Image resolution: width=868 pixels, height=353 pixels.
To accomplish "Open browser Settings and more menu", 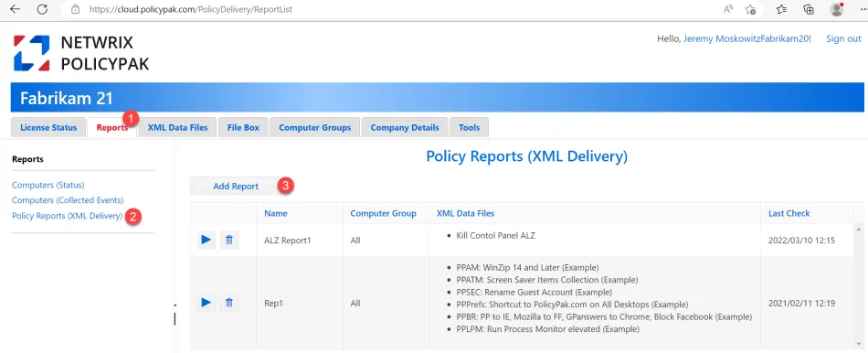I will click(862, 9).
